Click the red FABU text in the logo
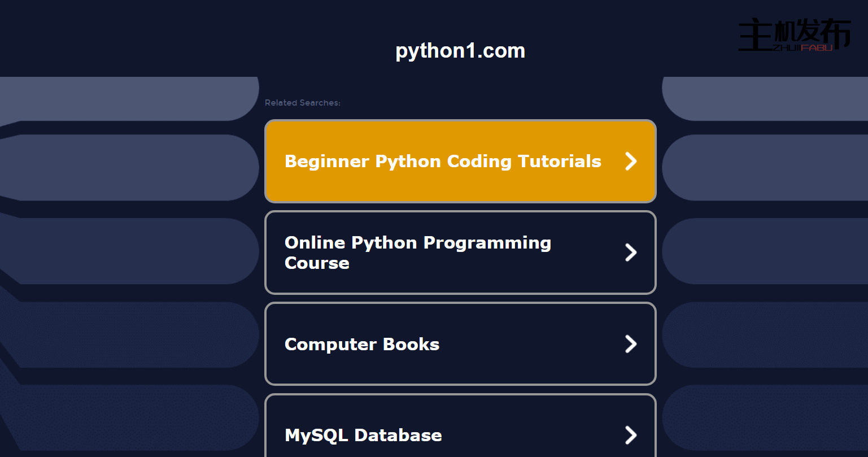The image size is (868, 457). pyautogui.click(x=817, y=48)
